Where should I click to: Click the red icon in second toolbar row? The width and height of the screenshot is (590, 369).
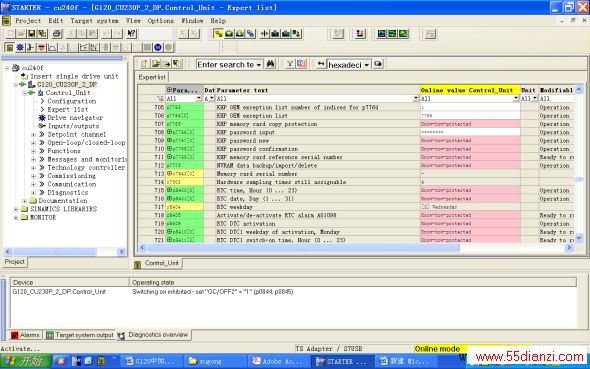[x=41, y=47]
